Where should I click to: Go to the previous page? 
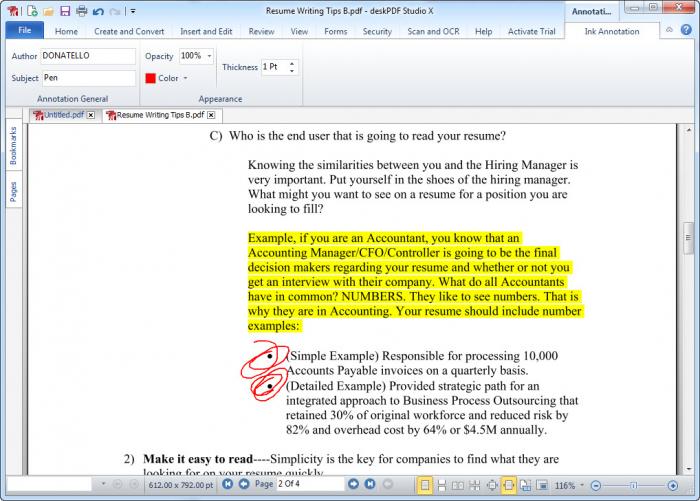pos(244,485)
